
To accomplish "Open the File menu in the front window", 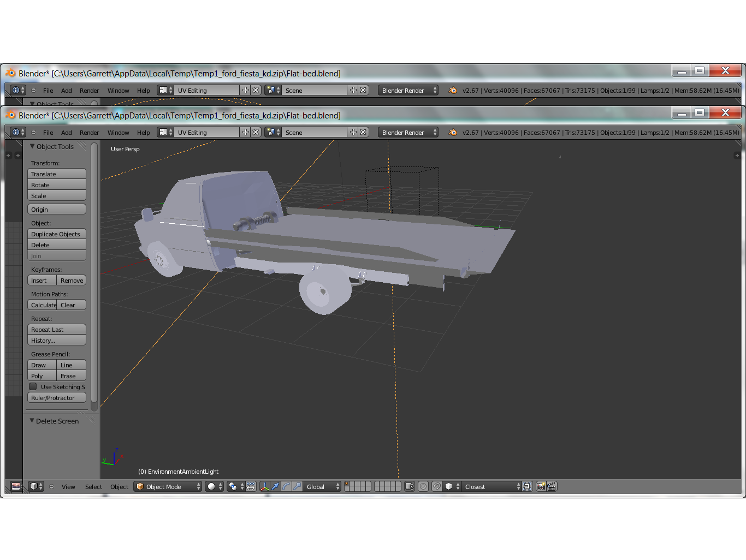I will [48, 133].
